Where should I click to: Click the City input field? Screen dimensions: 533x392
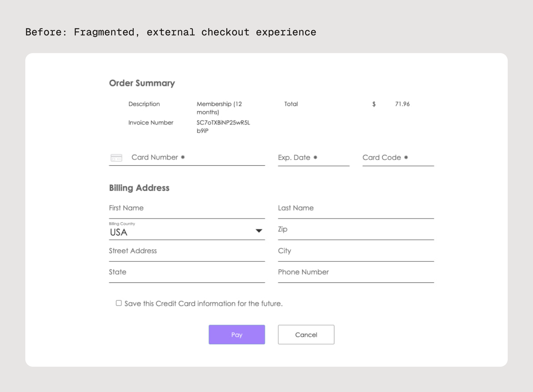point(356,251)
